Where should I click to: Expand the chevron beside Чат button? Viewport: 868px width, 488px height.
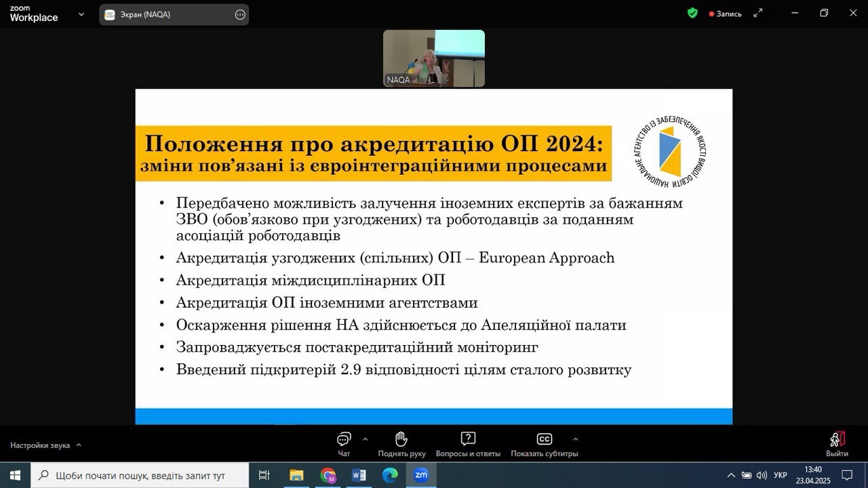(x=366, y=439)
